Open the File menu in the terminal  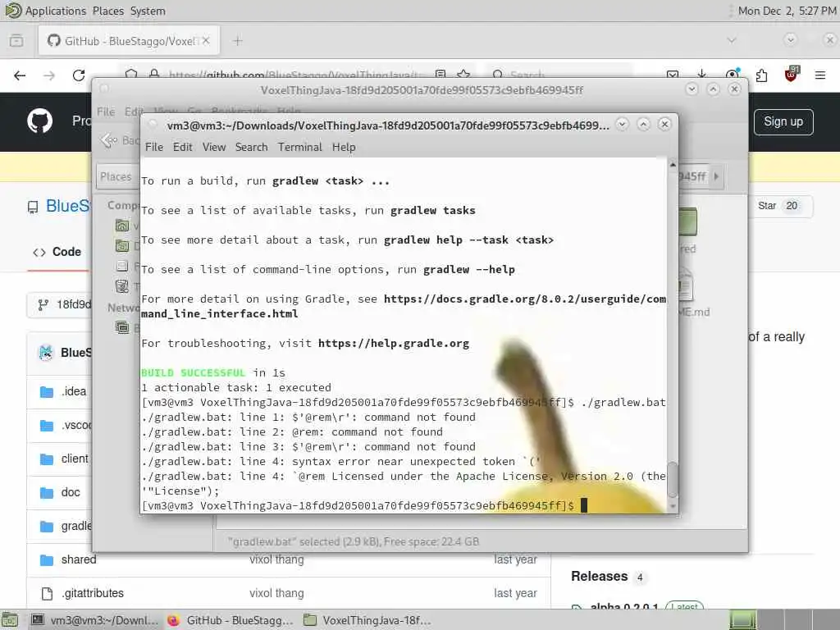click(x=153, y=147)
